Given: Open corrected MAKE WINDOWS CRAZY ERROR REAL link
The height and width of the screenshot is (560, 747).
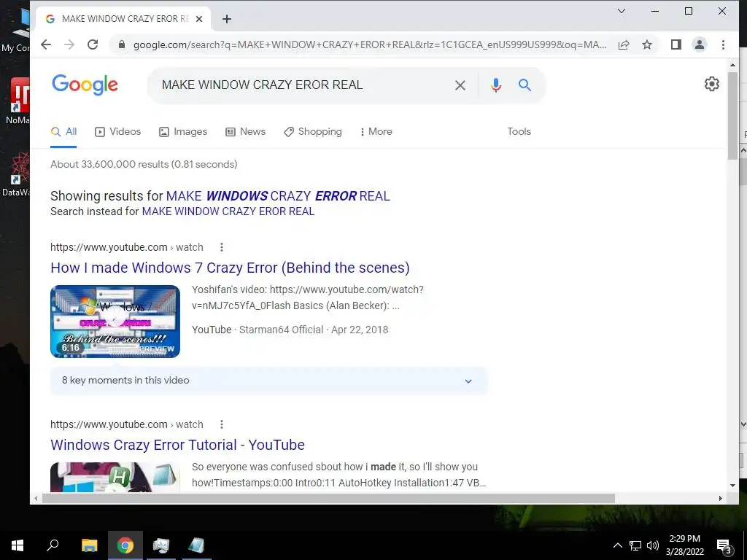Looking at the screenshot, I should pos(278,196).
